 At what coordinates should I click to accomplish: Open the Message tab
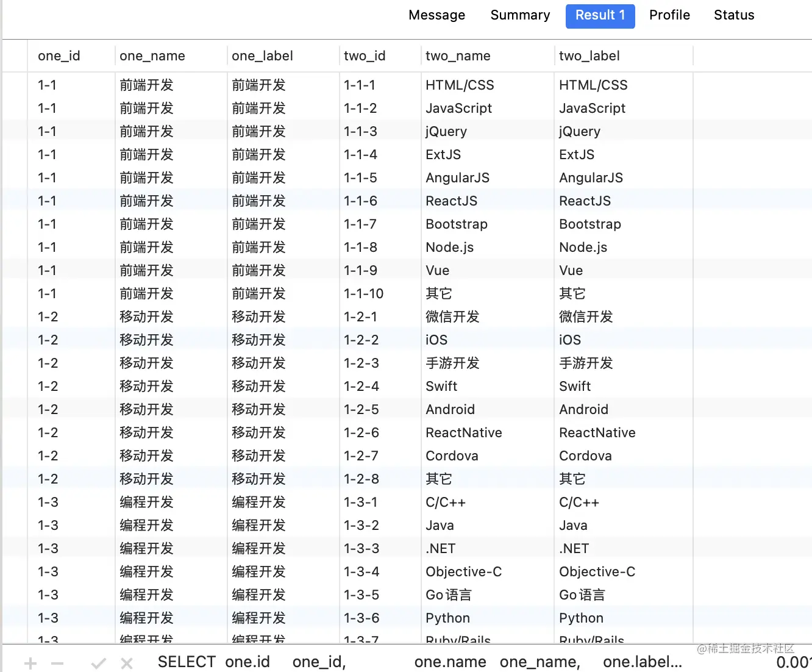(437, 15)
